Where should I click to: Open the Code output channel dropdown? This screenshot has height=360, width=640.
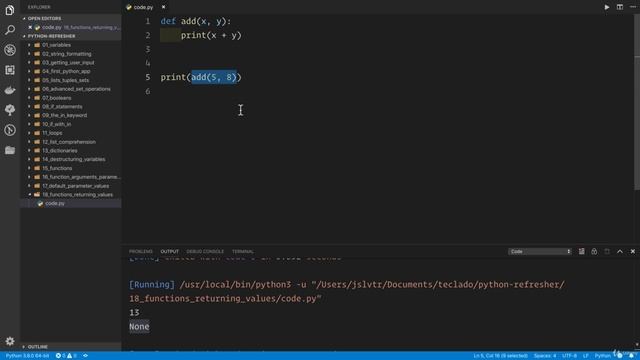pyautogui.click(x=540, y=251)
